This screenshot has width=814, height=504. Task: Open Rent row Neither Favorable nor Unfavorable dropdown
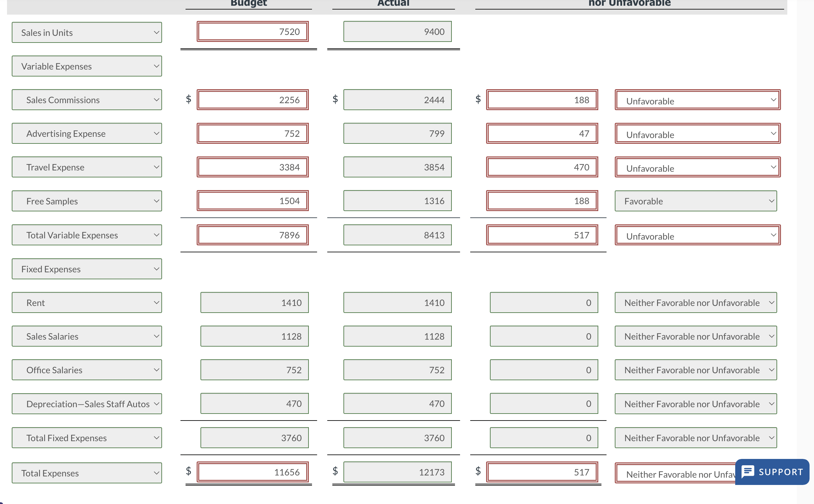pyautogui.click(x=695, y=303)
